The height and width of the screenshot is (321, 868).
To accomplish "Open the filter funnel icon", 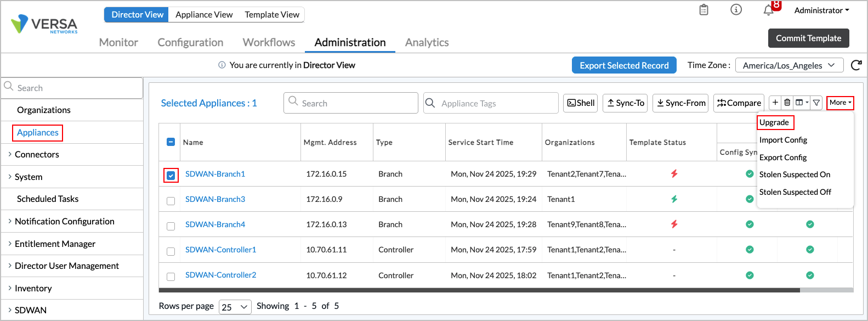I will point(816,103).
